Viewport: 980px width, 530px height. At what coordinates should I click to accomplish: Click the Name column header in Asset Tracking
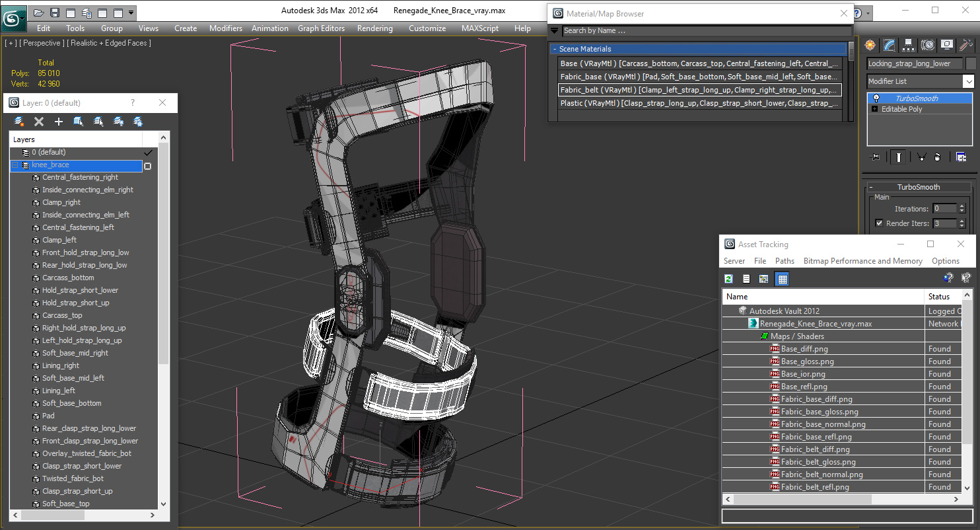point(823,297)
